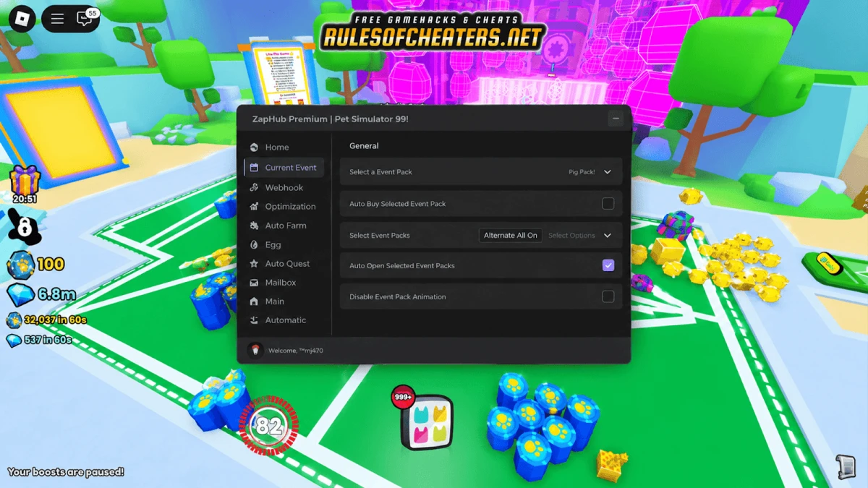The height and width of the screenshot is (488, 868).
Task: Click the Auto Farm robot icon
Action: click(x=254, y=225)
